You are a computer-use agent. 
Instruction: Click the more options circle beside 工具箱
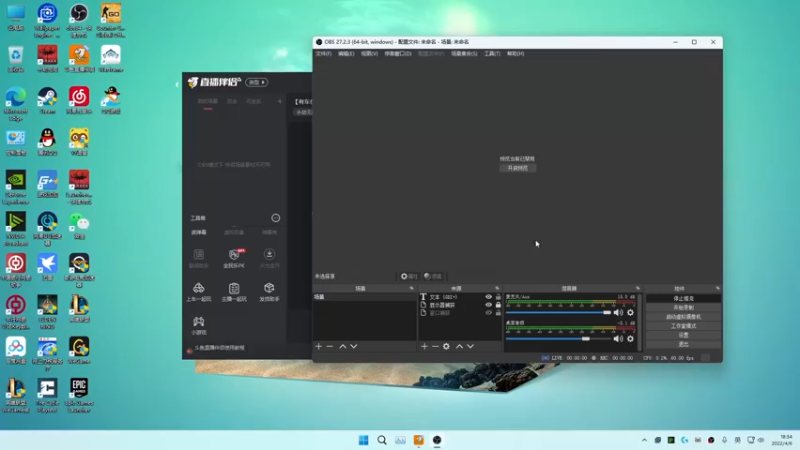coord(276,218)
